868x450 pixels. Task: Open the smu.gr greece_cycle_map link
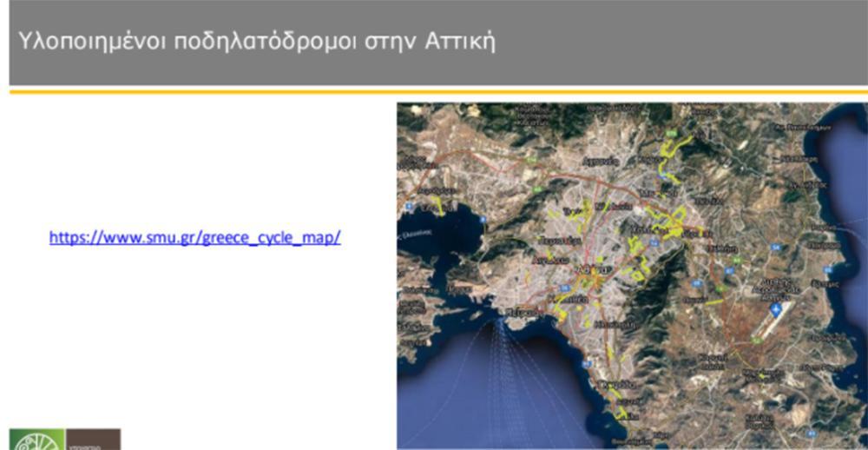[x=194, y=237]
